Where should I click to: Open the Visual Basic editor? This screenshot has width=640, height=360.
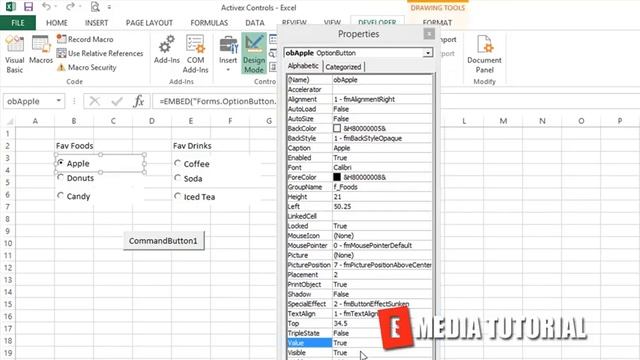coord(15,54)
